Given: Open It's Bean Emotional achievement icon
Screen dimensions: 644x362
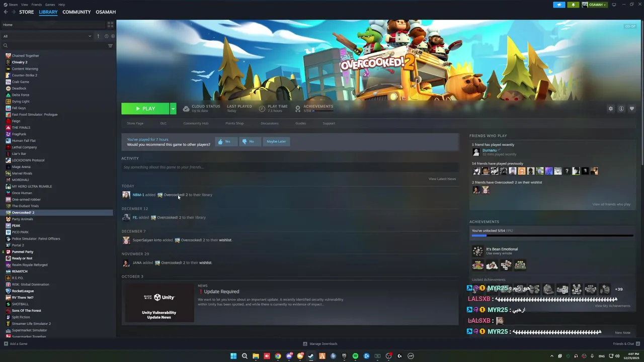Looking at the screenshot, I should (477, 251).
